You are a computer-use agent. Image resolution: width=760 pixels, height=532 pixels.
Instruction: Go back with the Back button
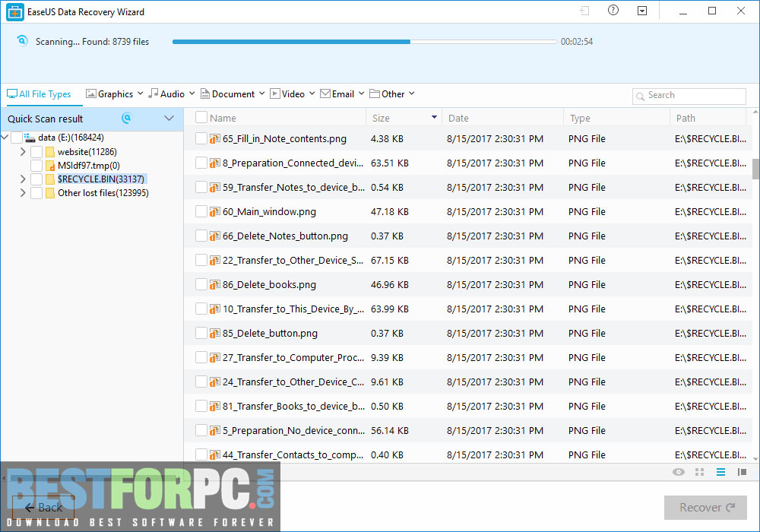coord(43,507)
